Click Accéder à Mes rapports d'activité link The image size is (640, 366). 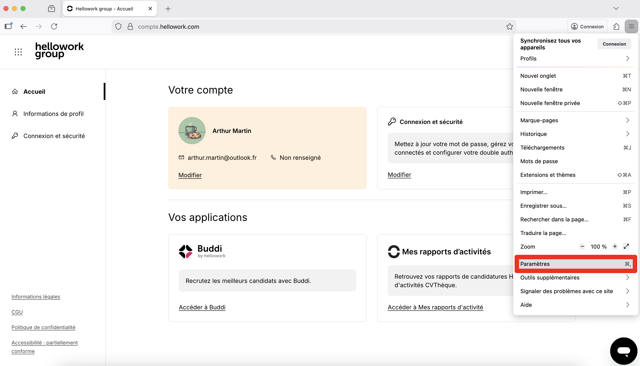click(x=435, y=307)
